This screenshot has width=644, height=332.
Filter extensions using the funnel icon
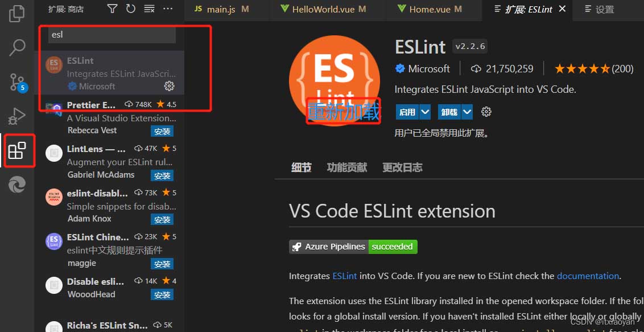[x=112, y=9]
